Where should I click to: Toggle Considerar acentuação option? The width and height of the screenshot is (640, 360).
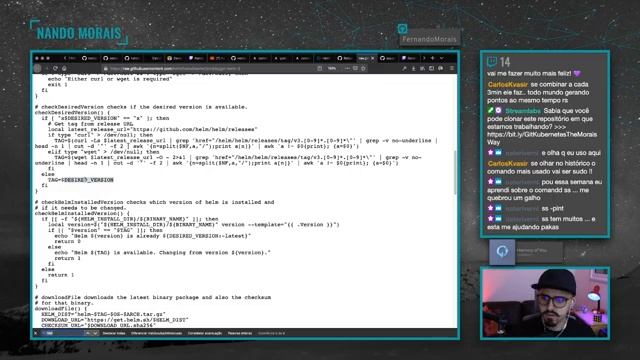205,333
